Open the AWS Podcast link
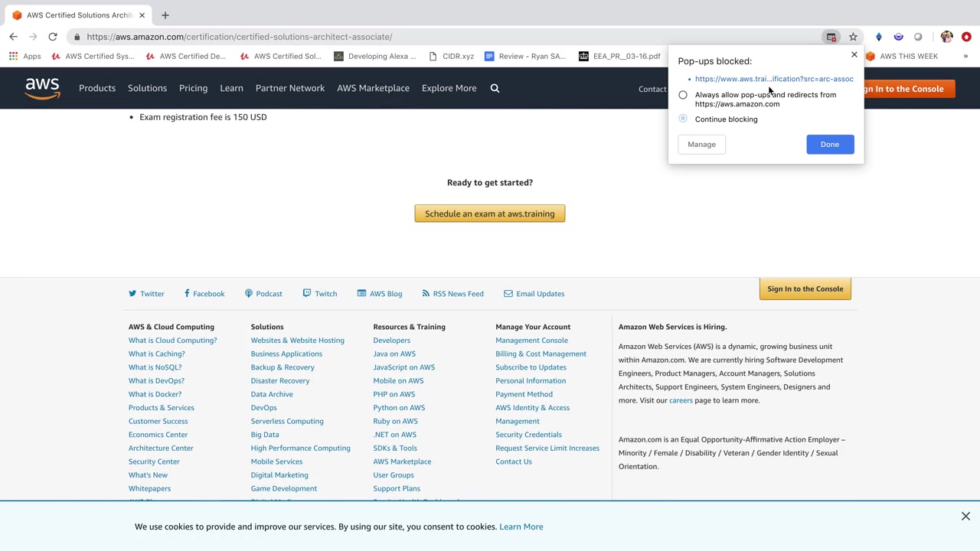This screenshot has width=980, height=551. tap(263, 294)
